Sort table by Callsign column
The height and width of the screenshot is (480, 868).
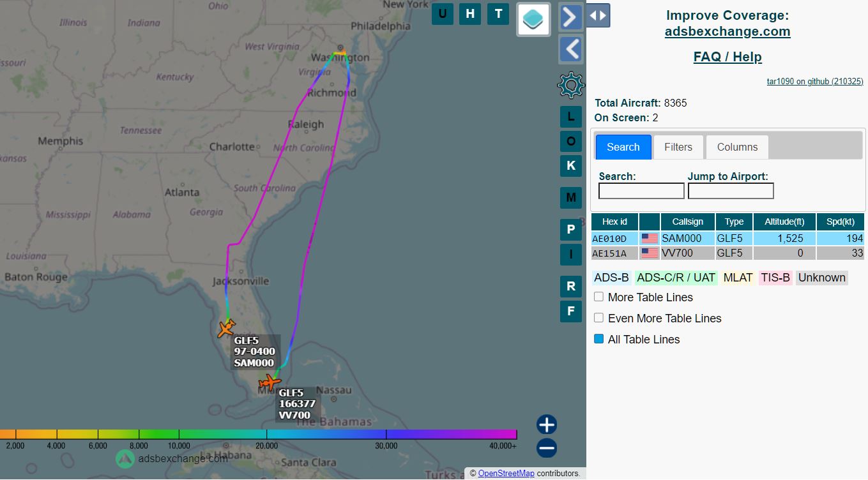pyautogui.click(x=687, y=221)
